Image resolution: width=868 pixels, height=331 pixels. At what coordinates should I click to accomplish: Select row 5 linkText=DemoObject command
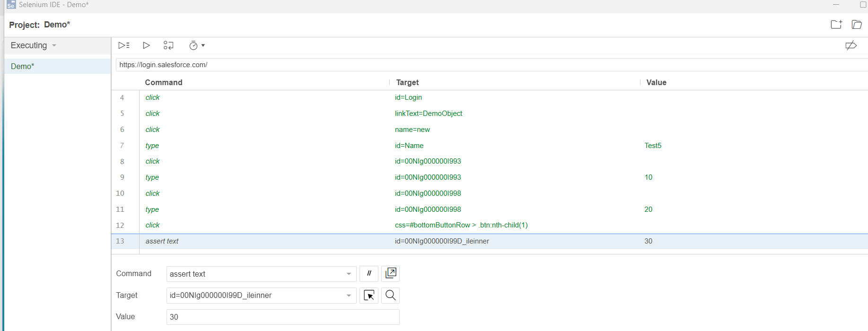pyautogui.click(x=490, y=113)
